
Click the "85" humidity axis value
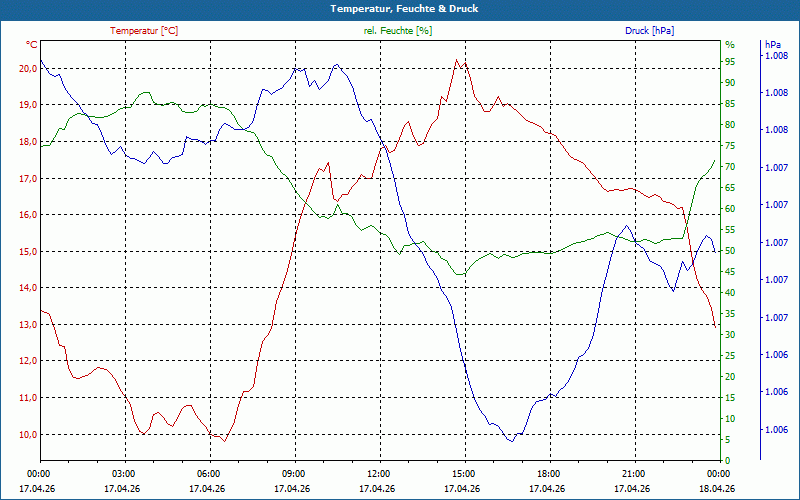point(730,104)
